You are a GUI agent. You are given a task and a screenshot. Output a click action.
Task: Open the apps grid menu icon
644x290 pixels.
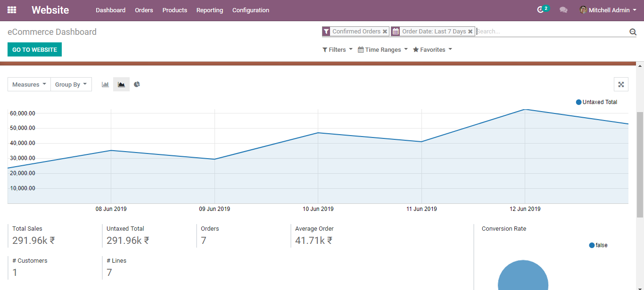(12, 10)
